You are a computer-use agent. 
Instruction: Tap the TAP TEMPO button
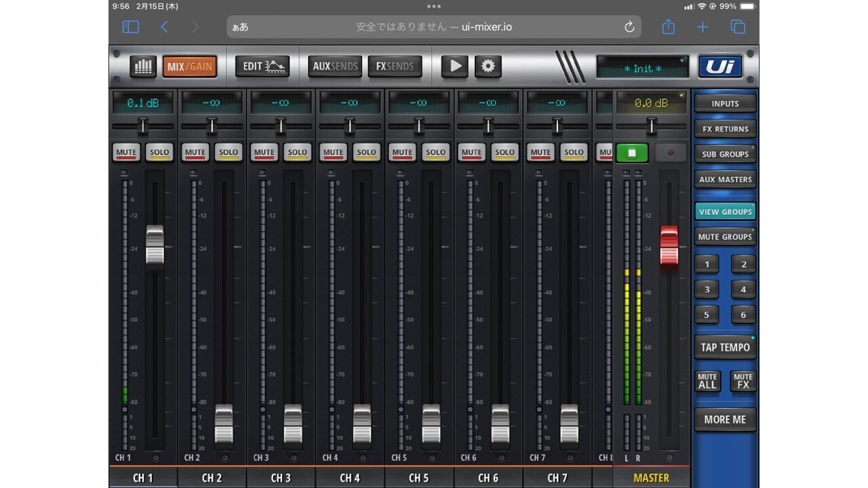coord(725,347)
